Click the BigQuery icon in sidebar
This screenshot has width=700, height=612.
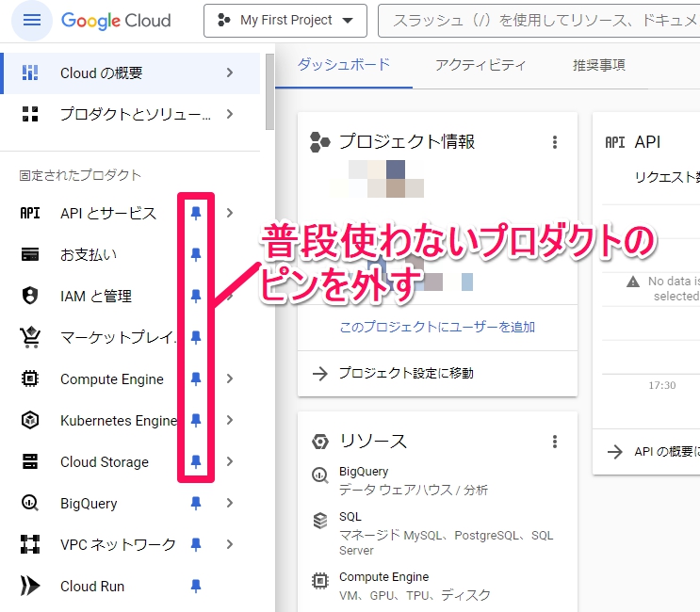(30, 503)
